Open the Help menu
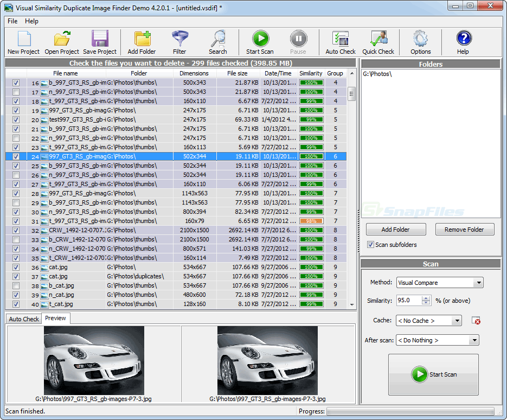Image resolution: width=507 pixels, height=420 pixels. 31,21
